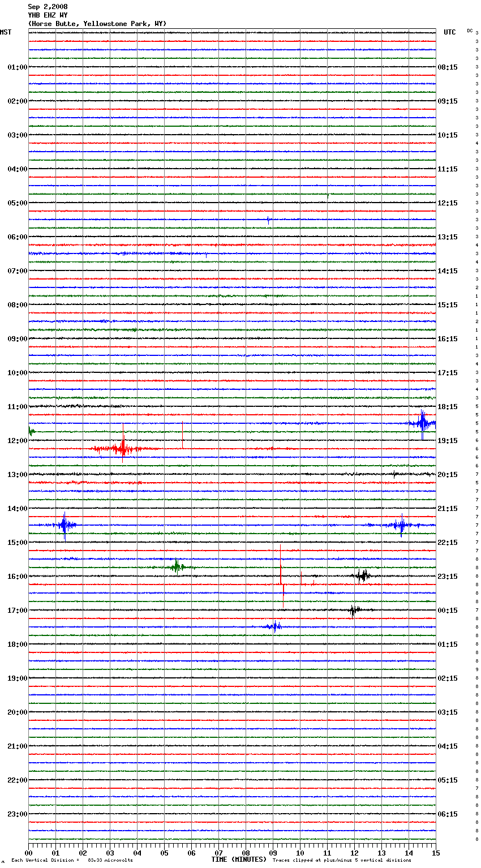Click minute 09 on the bottom axis
Viewport: 481px width, 868px height.
pyautogui.click(x=273, y=853)
